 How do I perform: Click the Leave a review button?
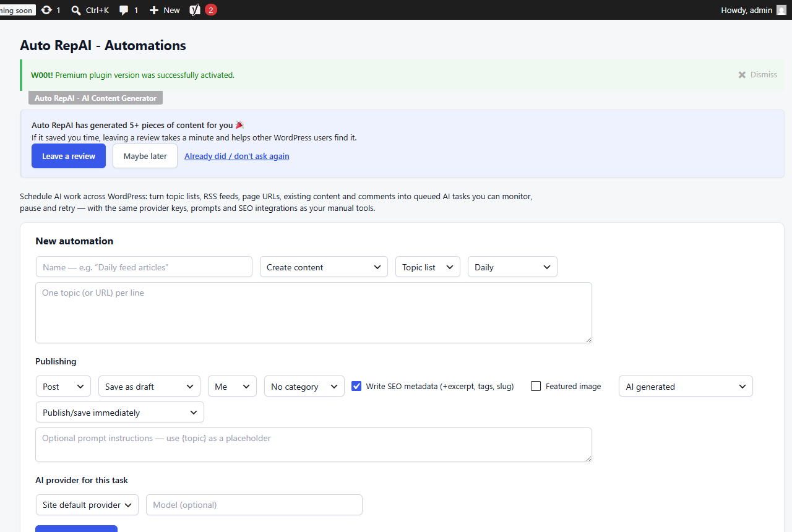point(69,156)
